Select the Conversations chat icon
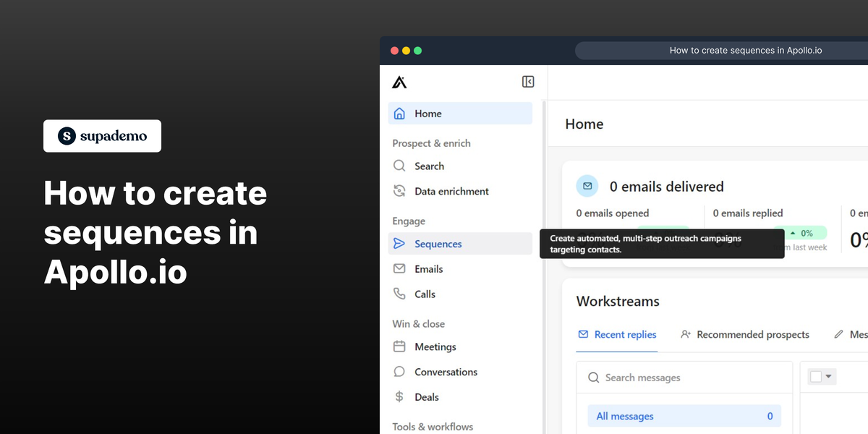 tap(399, 372)
